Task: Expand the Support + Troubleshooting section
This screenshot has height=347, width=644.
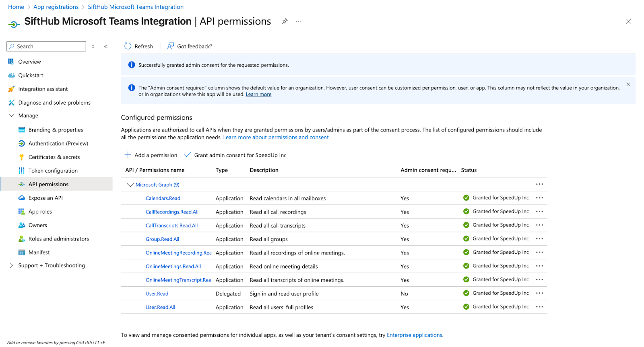Action: pos(11,265)
